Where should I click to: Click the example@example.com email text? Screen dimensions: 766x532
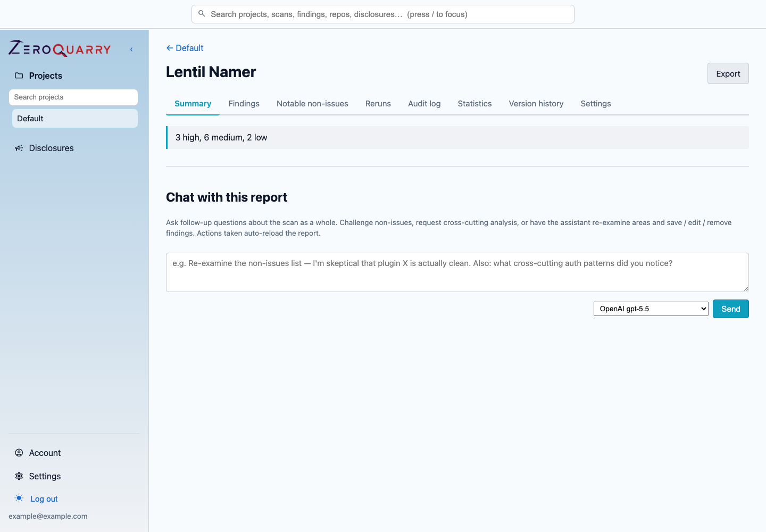[48, 516]
